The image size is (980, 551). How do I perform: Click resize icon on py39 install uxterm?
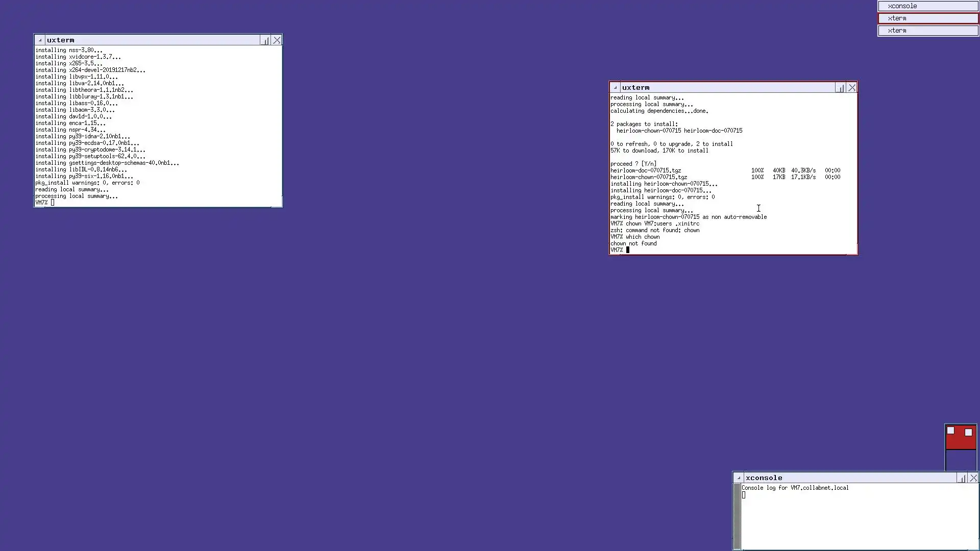coord(265,40)
